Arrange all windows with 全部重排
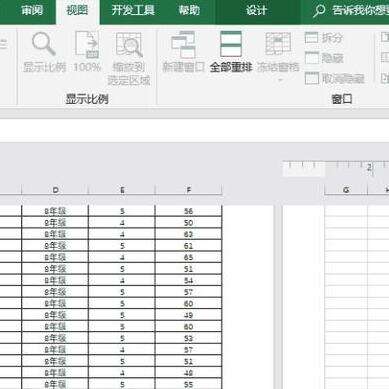389x389 pixels. (x=231, y=51)
